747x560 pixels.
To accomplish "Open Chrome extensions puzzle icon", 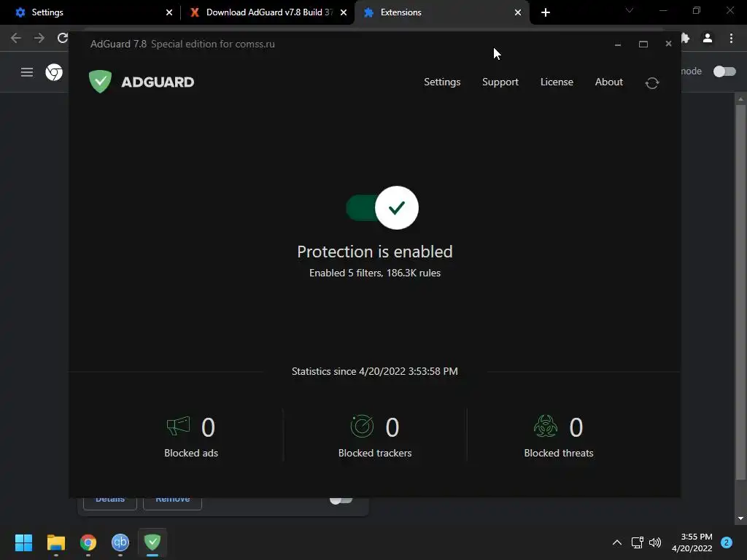I will (x=686, y=38).
